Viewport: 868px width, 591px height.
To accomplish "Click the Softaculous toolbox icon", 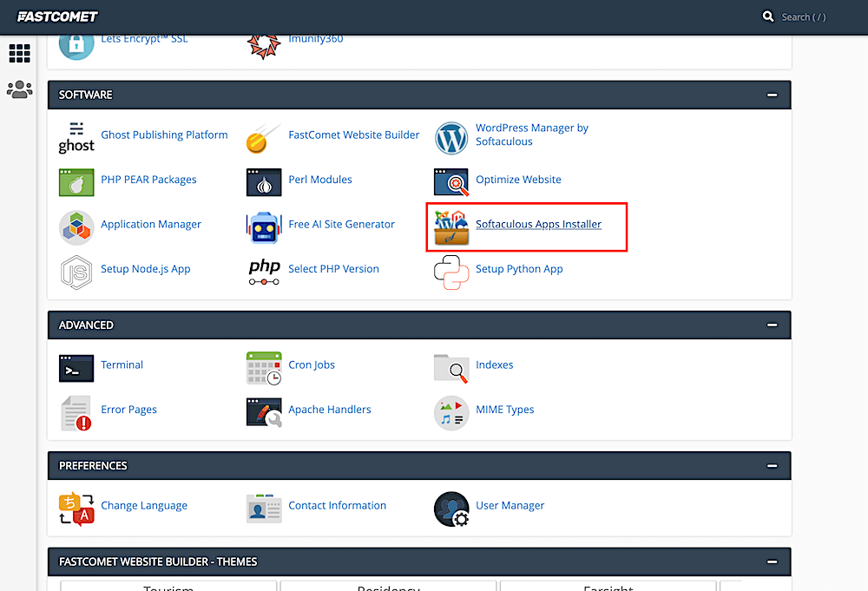I will point(451,227).
